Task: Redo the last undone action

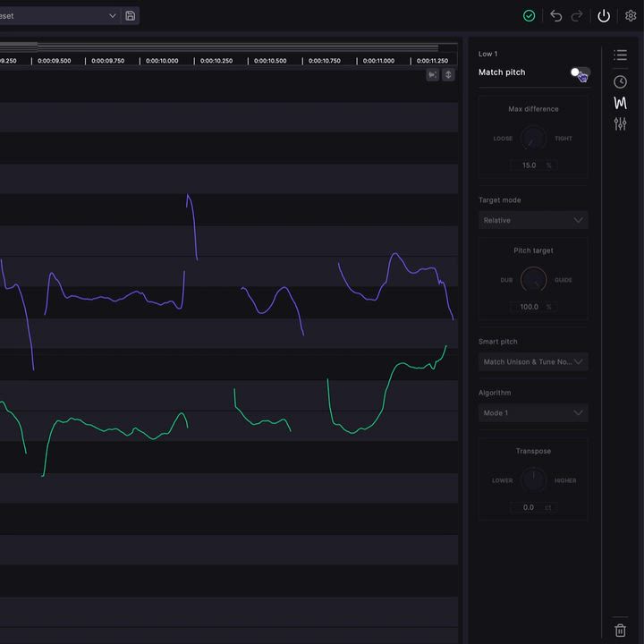Action: [577, 15]
